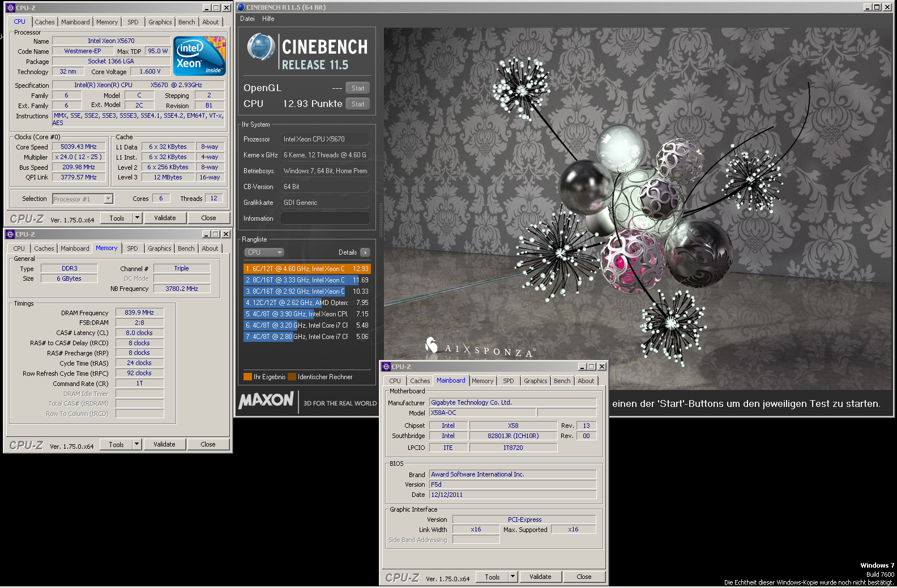Screen dimensions: 897x588
Task: Click the Bus Speed 209.98 MHz value
Action: point(79,167)
